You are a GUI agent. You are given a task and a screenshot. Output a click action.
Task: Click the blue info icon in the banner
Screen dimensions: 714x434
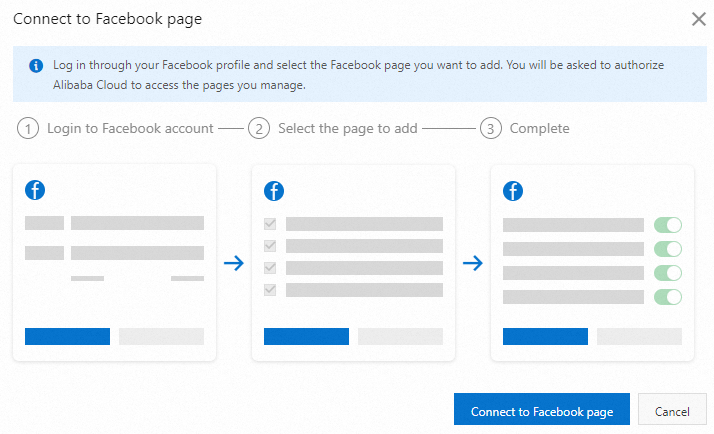[x=36, y=66]
